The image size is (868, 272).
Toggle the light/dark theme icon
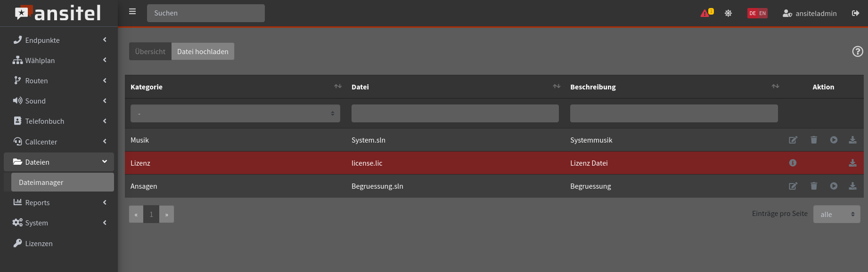pos(728,13)
